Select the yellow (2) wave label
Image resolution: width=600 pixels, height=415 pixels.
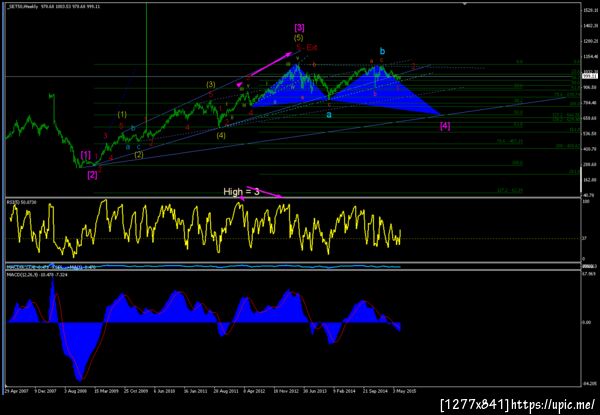139,155
